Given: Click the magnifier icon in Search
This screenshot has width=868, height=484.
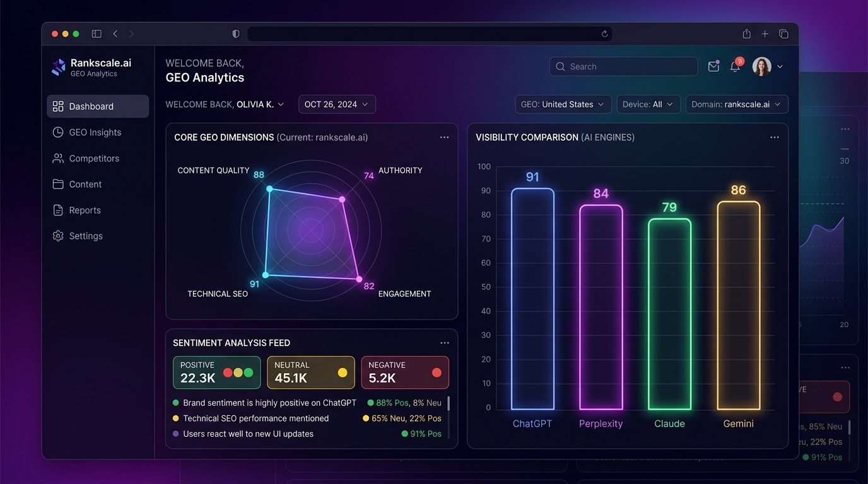Looking at the screenshot, I should click(560, 66).
